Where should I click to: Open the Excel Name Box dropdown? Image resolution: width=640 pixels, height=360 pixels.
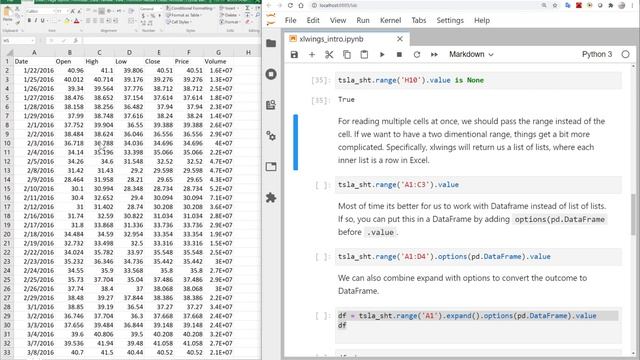point(32,40)
